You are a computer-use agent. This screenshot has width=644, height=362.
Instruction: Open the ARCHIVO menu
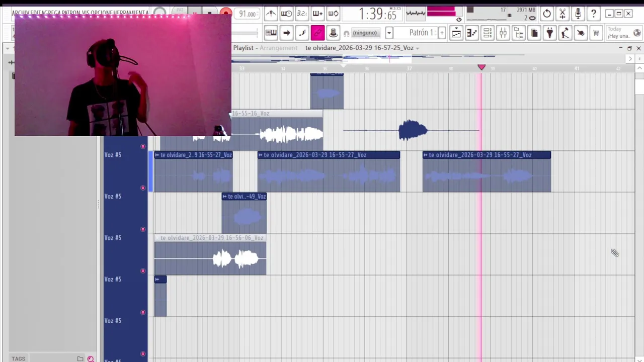[x=21, y=13]
